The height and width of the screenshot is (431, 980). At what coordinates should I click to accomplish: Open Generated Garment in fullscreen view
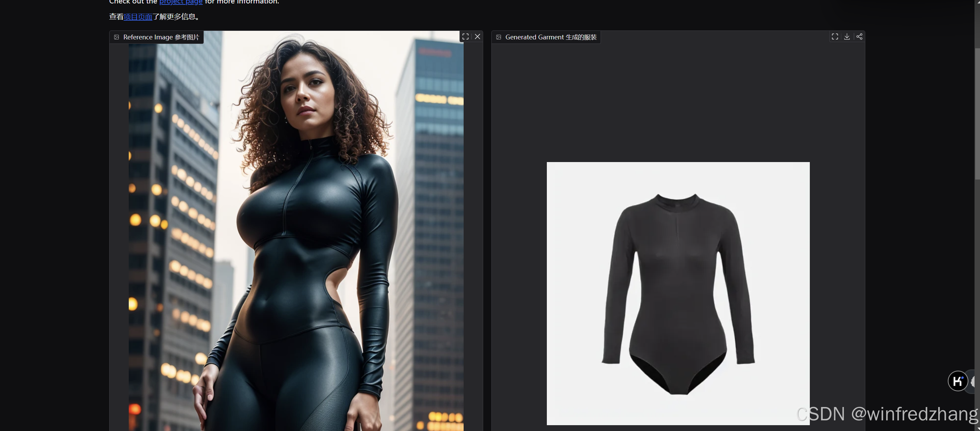click(x=835, y=37)
